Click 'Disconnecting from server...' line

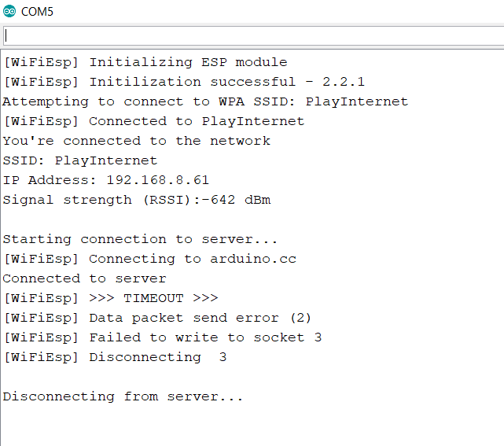pyautogui.click(x=123, y=396)
